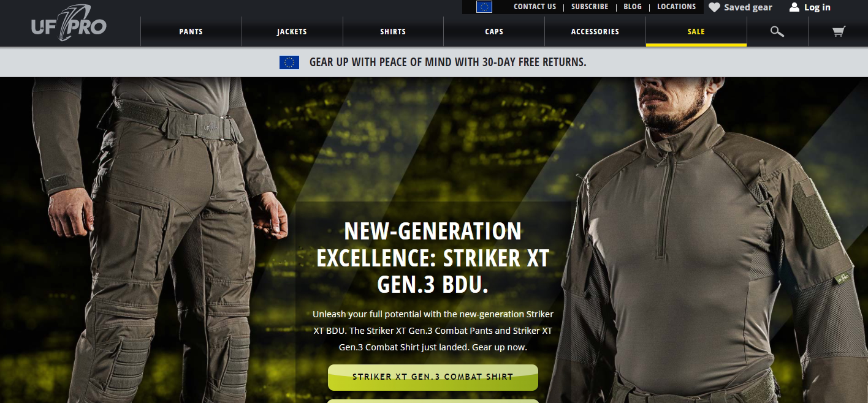The height and width of the screenshot is (403, 868).
Task: Open the Pants menu
Action: [191, 31]
